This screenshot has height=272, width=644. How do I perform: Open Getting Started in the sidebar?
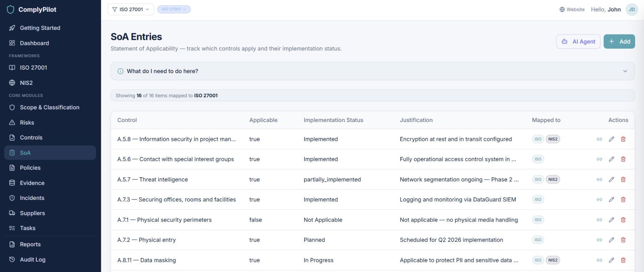50,28
